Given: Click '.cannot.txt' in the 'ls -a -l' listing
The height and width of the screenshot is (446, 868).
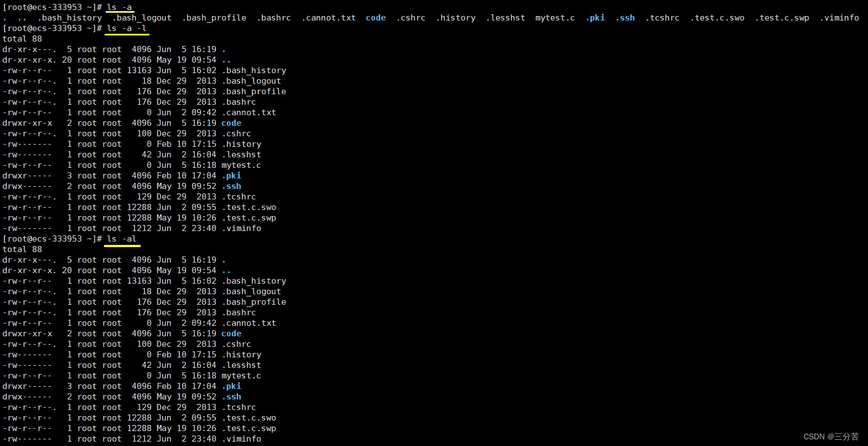Looking at the screenshot, I should pos(249,112).
